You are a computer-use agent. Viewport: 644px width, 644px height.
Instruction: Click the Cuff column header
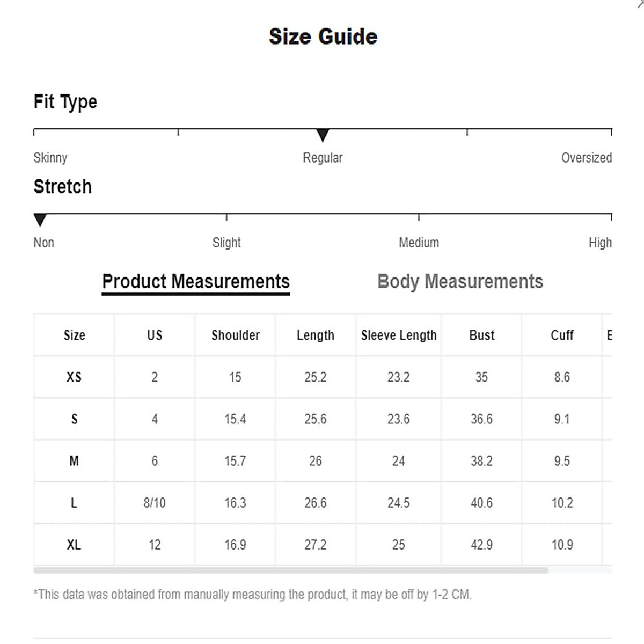coord(562,335)
